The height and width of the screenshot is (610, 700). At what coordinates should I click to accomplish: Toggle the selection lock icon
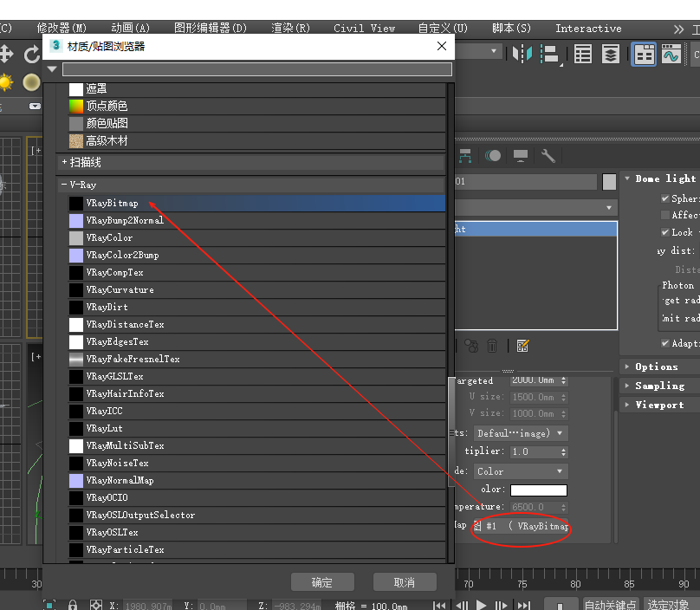click(73, 605)
